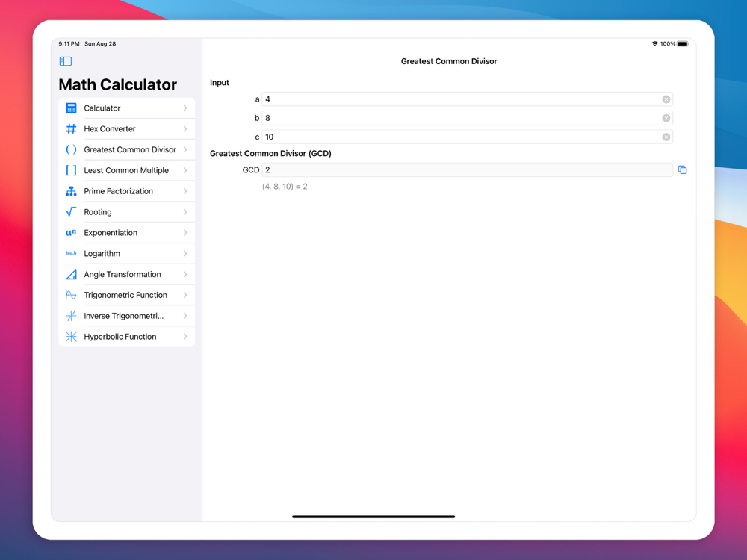Select Angle Transformation menu item
The height and width of the screenshot is (560, 747).
(127, 274)
